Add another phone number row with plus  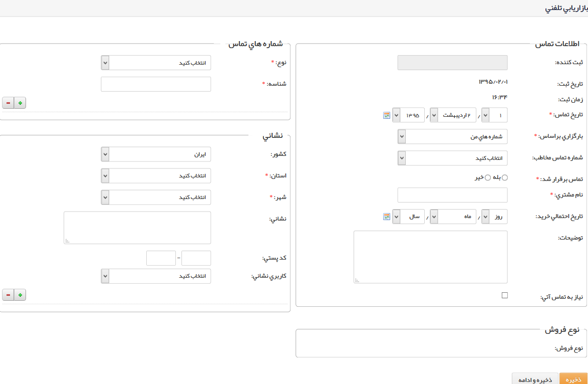(20, 103)
